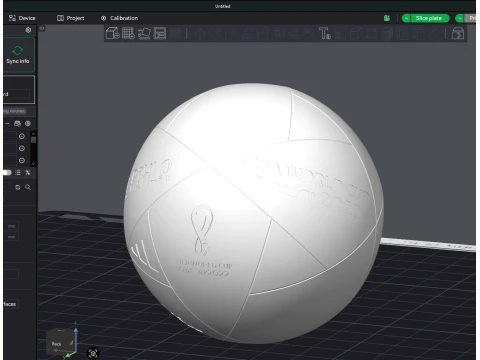Click the search settings magnifier icon

(x=28, y=187)
